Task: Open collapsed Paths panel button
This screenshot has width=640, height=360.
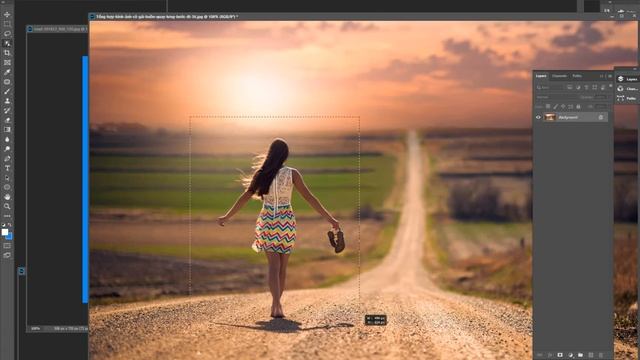Action: click(627, 98)
